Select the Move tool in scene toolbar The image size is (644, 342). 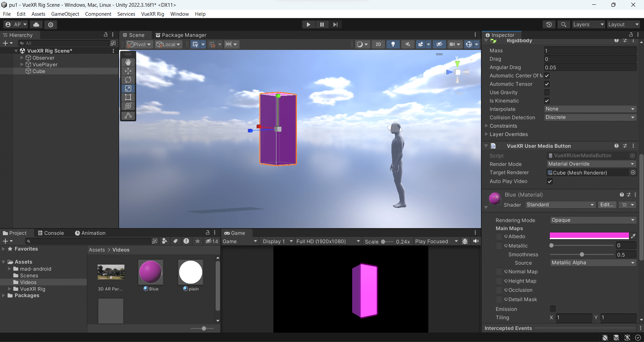point(128,71)
